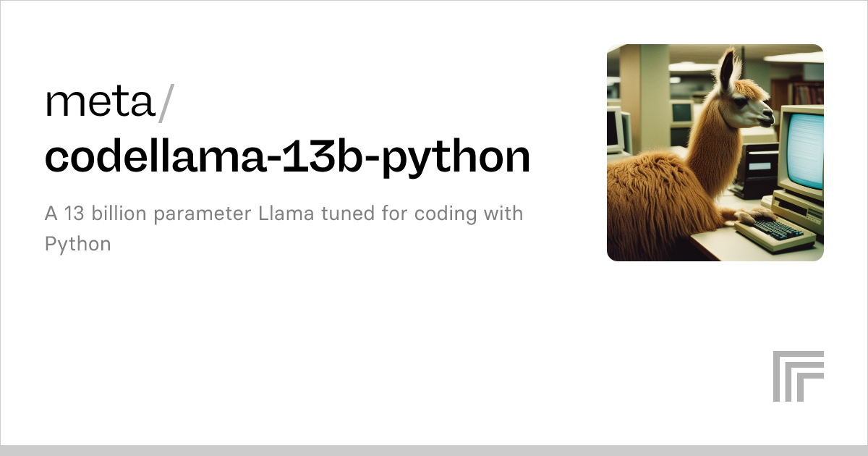Click the llama's upright ear
The image size is (868, 456).
coord(726,67)
